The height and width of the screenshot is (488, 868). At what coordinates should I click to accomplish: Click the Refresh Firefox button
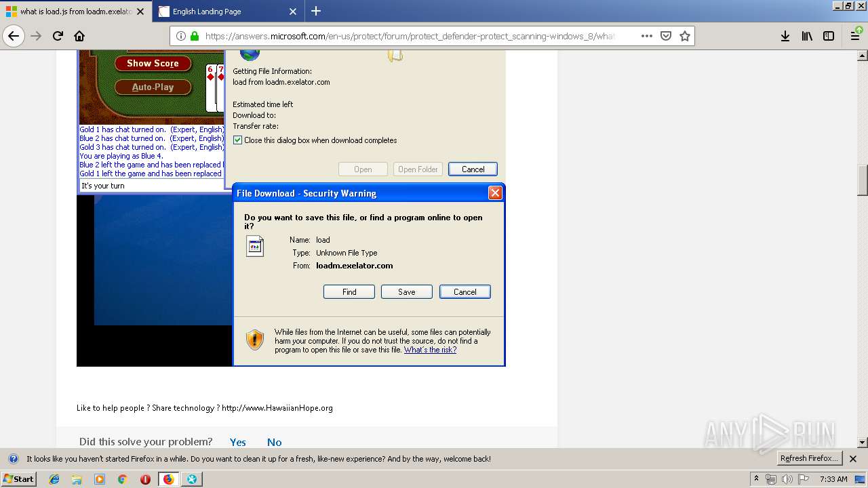pyautogui.click(x=809, y=459)
